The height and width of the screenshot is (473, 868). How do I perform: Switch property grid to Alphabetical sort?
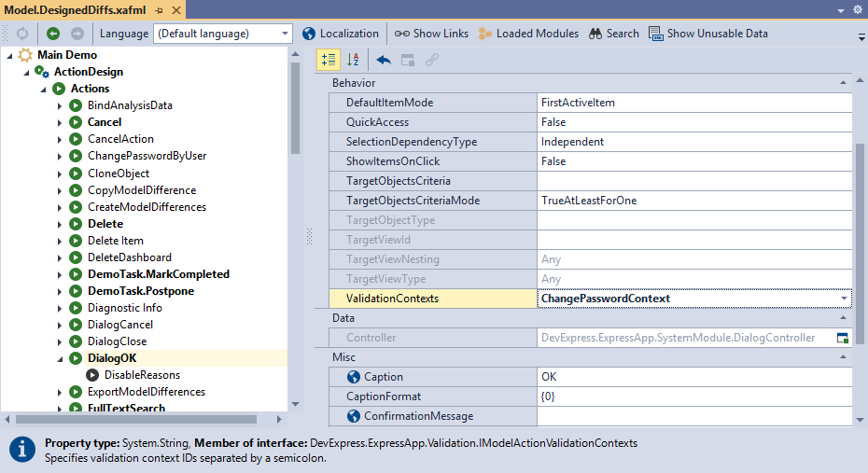coord(353,60)
